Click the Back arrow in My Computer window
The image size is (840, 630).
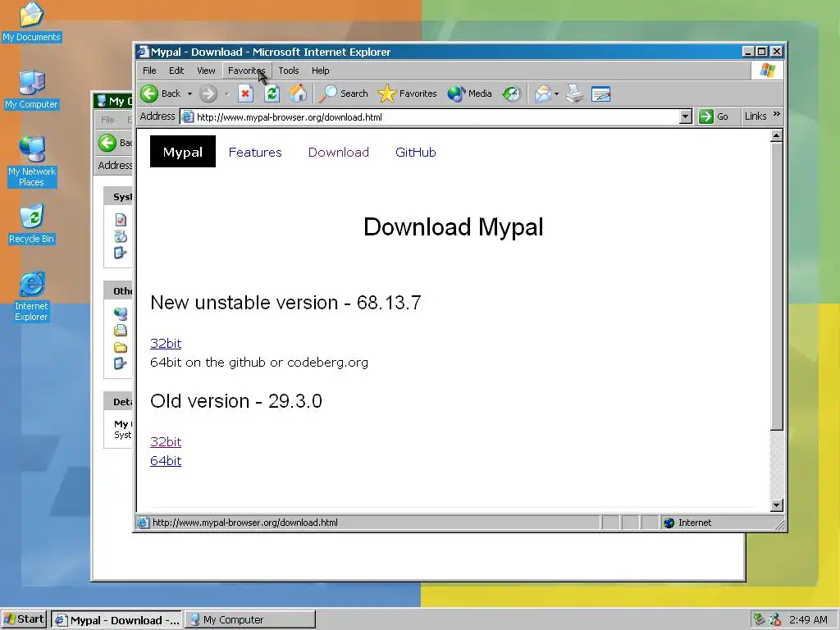click(107, 143)
